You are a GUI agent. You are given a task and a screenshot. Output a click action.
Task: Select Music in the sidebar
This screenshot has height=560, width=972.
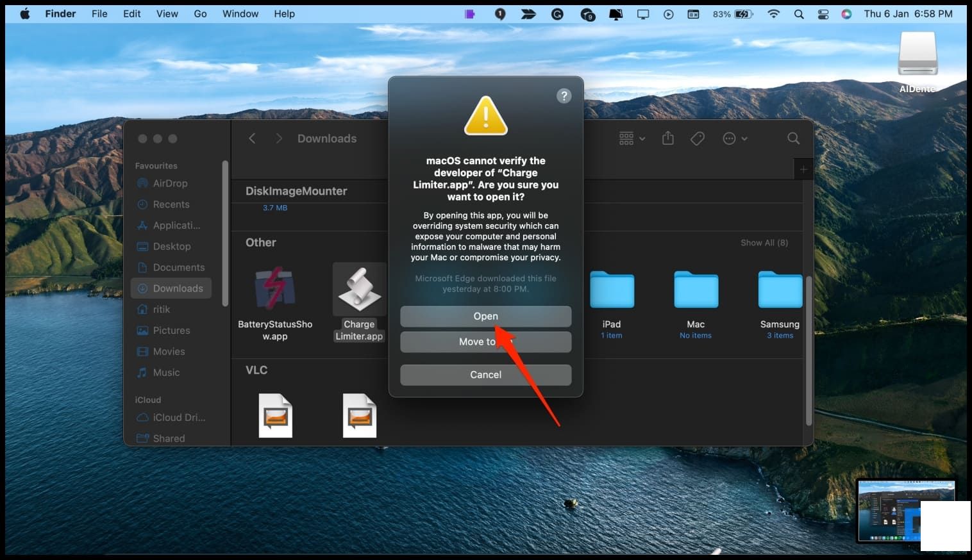coord(171,372)
